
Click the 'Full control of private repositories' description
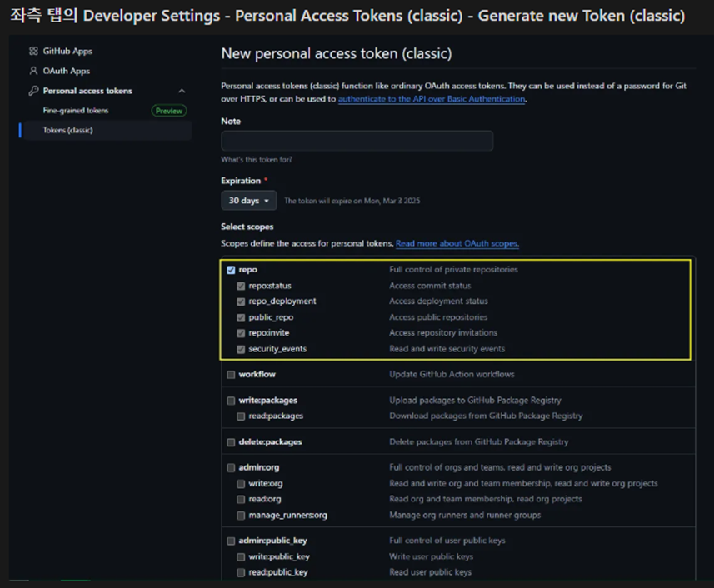(x=453, y=269)
